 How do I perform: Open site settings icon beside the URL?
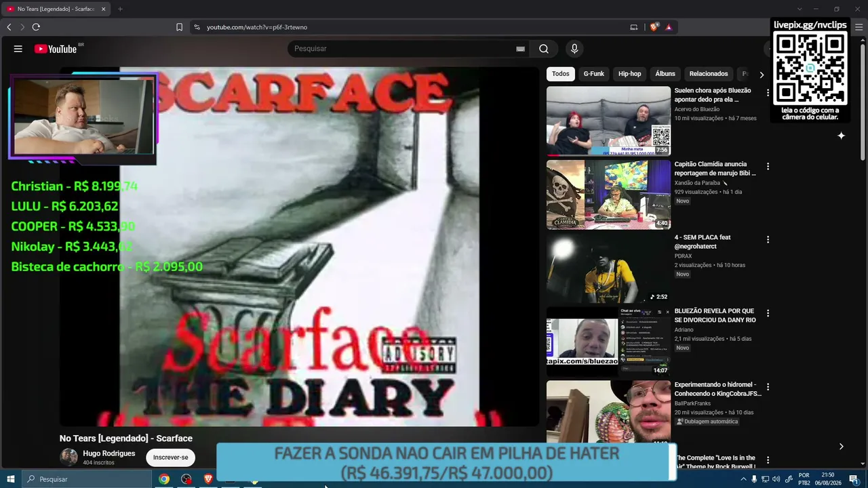pyautogui.click(x=197, y=27)
